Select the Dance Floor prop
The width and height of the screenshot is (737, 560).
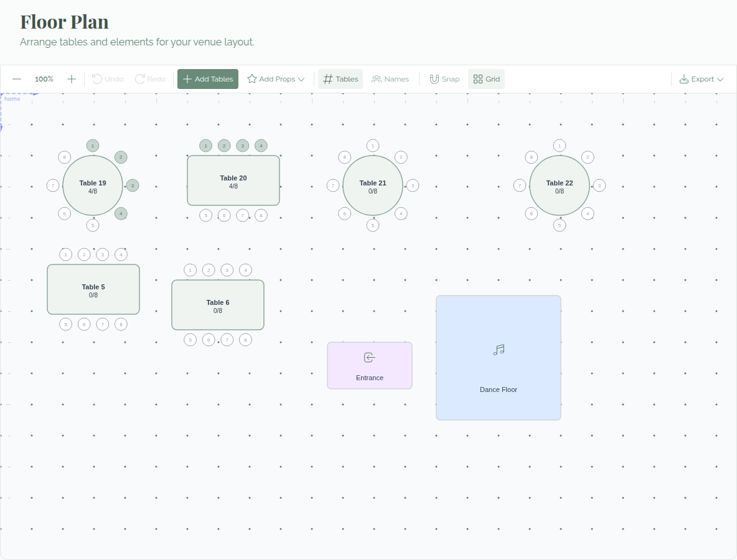point(499,358)
